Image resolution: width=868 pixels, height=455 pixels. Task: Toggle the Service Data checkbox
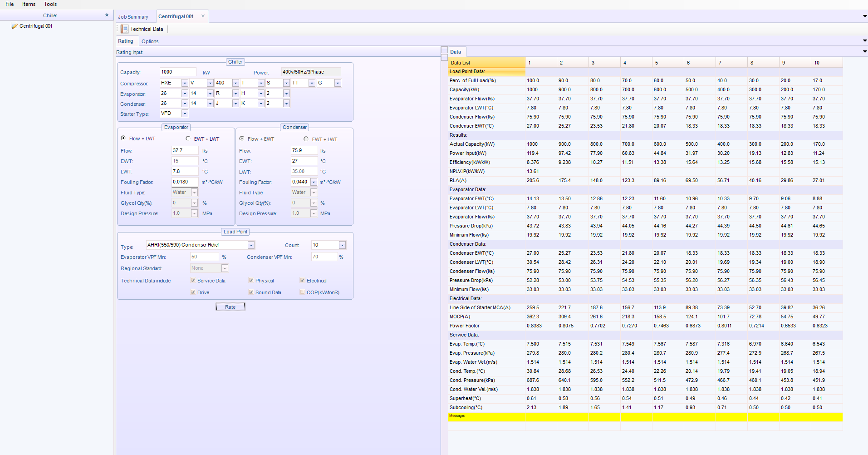193,281
